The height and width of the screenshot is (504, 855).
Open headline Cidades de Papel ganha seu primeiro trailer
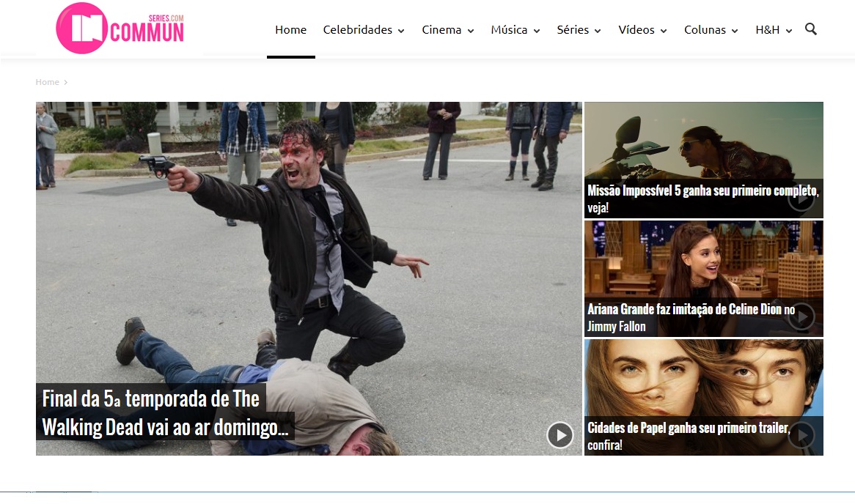(688, 436)
